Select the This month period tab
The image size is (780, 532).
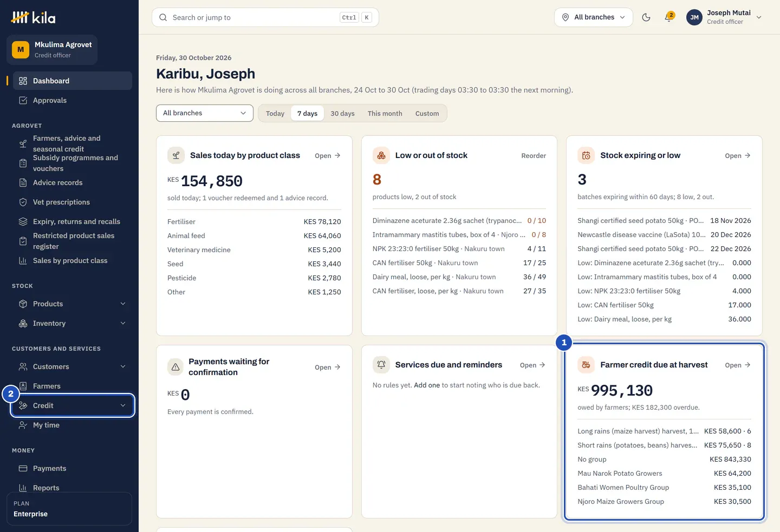tap(385, 113)
